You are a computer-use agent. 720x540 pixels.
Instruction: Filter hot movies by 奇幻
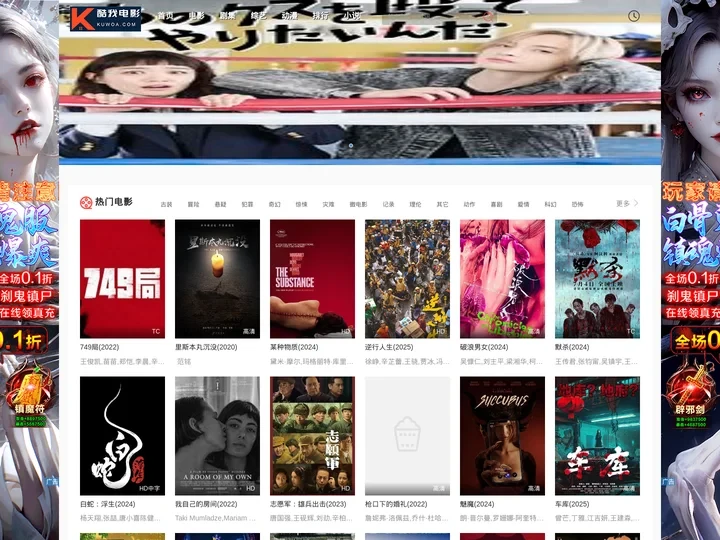pos(275,204)
